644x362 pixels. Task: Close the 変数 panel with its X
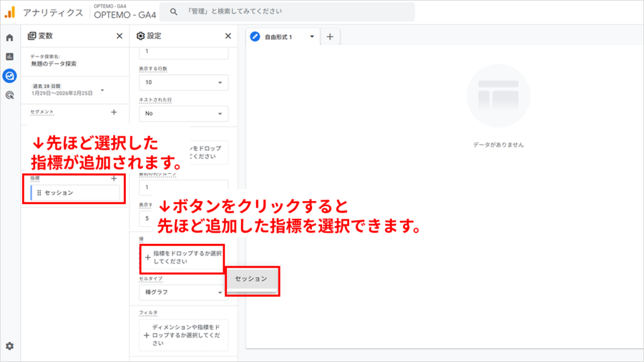pos(118,37)
